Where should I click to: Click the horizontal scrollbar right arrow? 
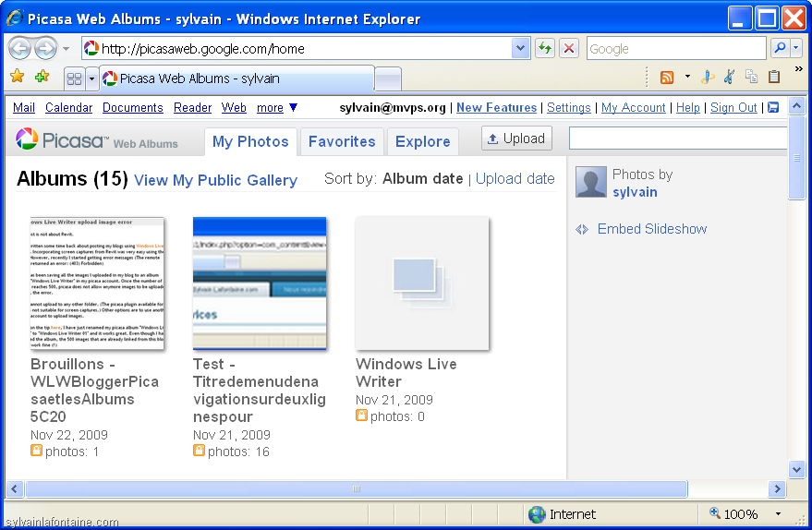(777, 488)
